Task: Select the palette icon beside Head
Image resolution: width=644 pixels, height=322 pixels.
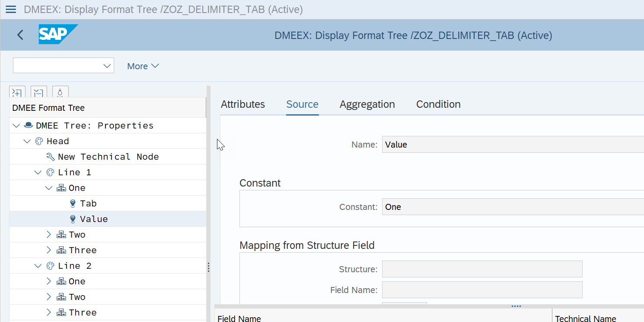Action: [39, 141]
